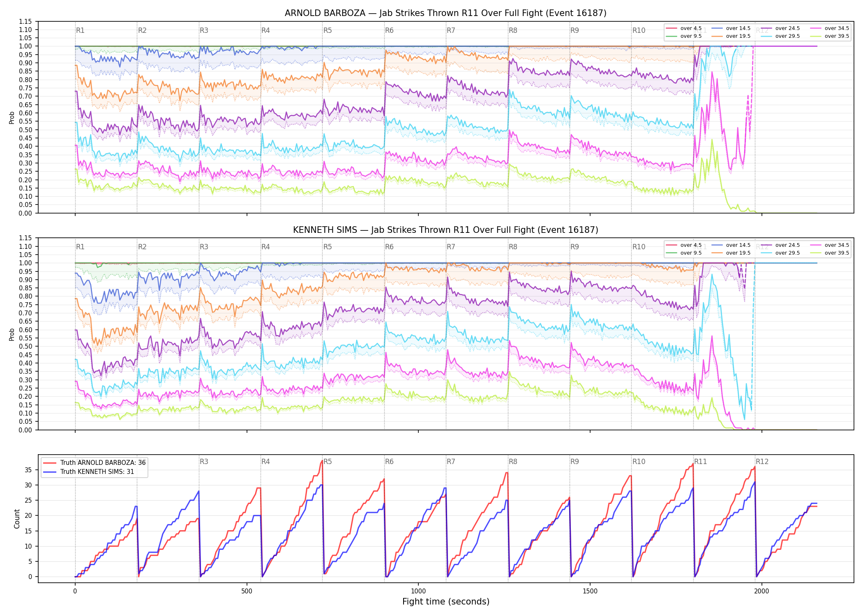Select 'over 39.5' legend entry in Barboza chart
This screenshot has width=863, height=616.
tap(829, 36)
